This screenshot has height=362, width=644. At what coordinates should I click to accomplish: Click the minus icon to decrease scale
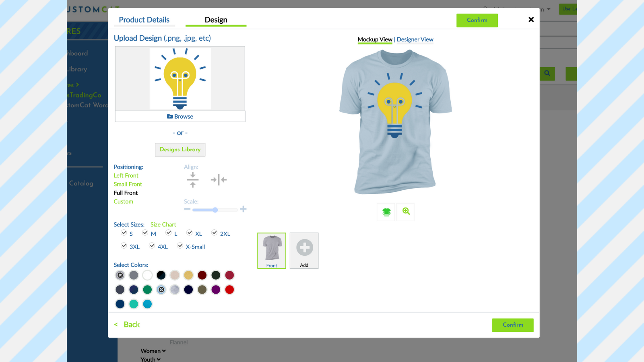(187, 209)
